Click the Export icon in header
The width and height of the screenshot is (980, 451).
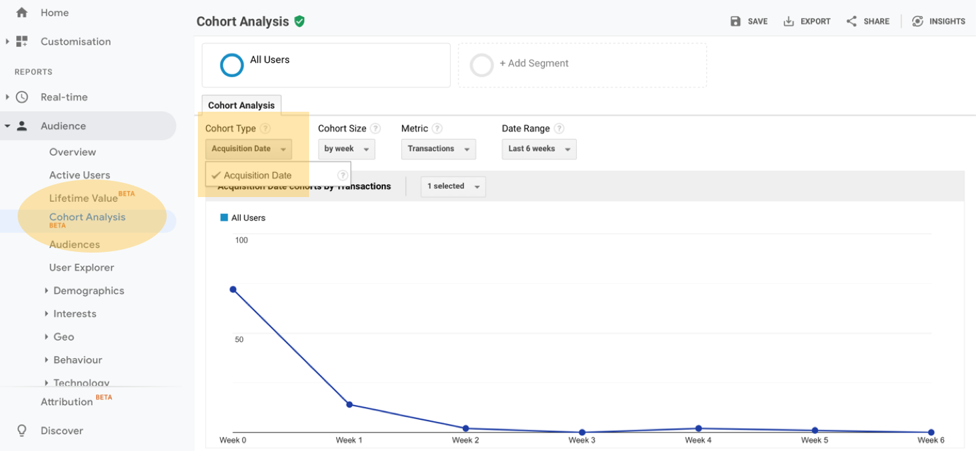[788, 21]
